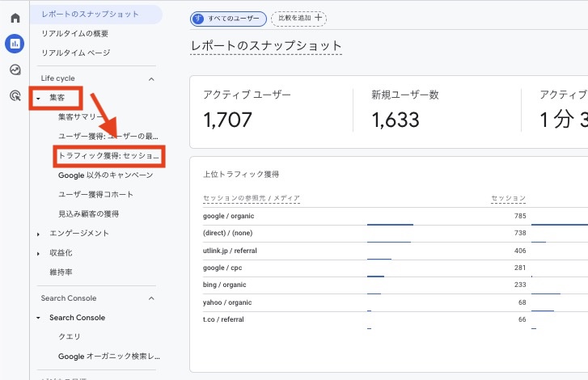Open the Home icon in left rail

15,18
